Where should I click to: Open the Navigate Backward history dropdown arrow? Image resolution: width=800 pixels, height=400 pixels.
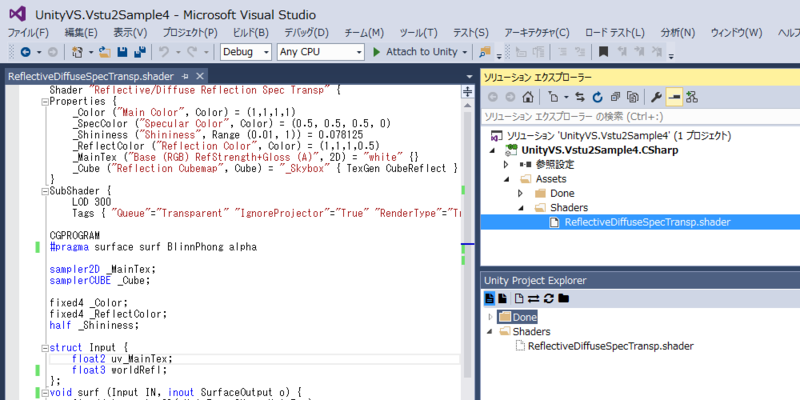tap(39, 52)
